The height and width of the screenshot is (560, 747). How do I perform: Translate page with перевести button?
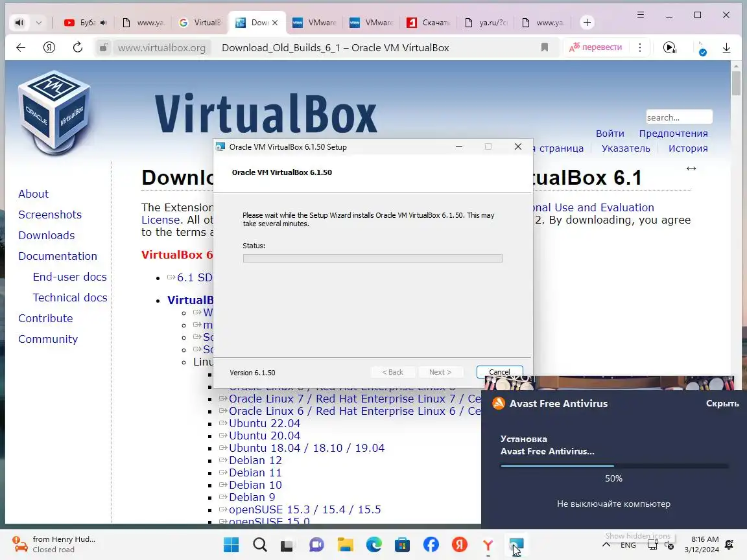click(595, 47)
